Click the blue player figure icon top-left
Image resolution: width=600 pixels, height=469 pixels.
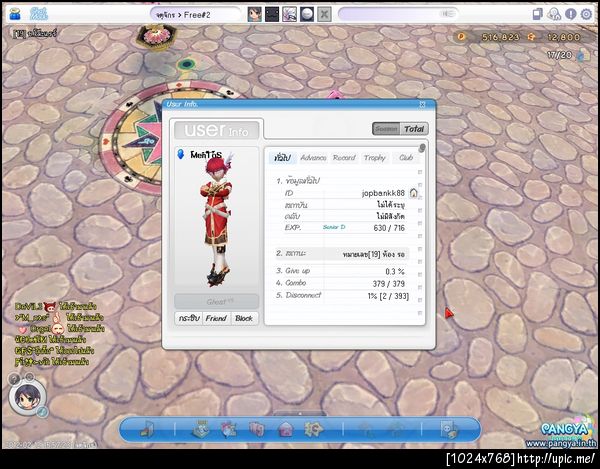click(x=15, y=14)
